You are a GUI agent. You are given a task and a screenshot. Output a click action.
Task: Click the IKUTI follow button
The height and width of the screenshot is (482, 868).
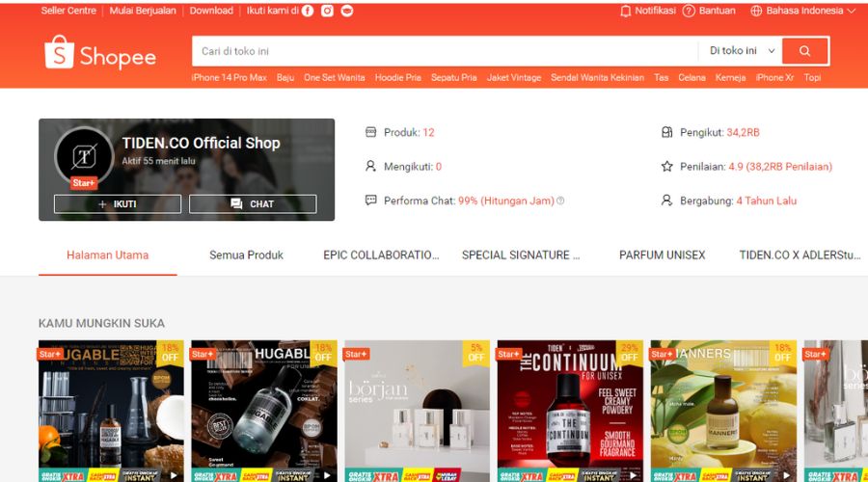tap(118, 204)
